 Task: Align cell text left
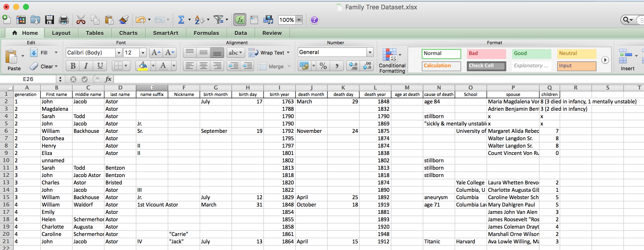coord(190,66)
